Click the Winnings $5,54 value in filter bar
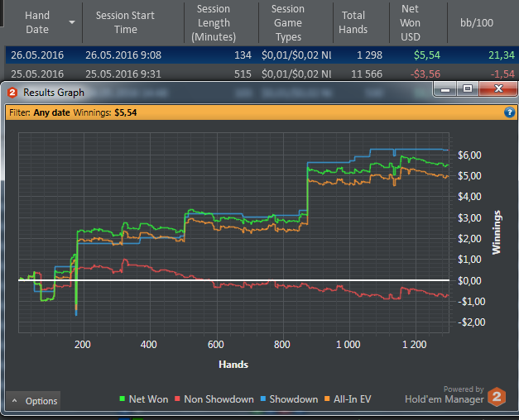 [126, 112]
